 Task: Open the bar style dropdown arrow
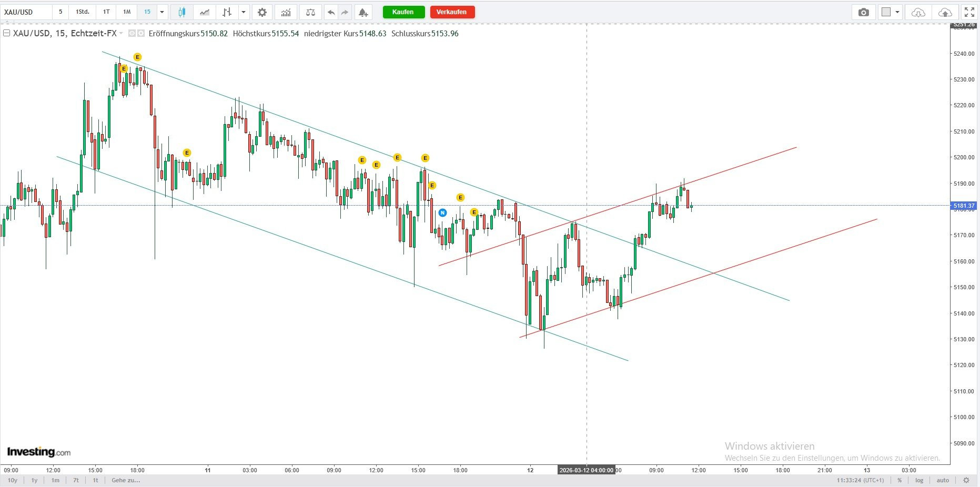[243, 12]
